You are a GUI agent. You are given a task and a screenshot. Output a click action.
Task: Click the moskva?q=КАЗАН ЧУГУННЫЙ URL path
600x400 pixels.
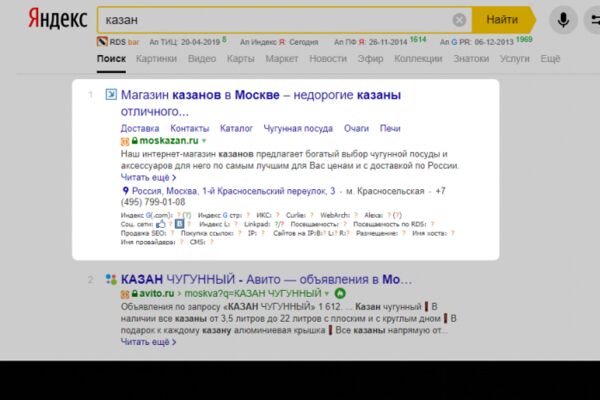pyautogui.click(x=253, y=294)
